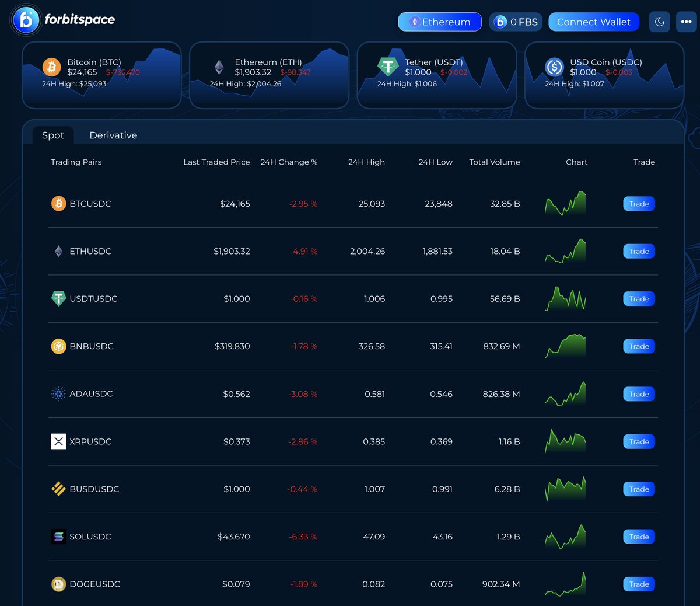
Task: Click the USD Coin icon in top card
Action: point(554,67)
